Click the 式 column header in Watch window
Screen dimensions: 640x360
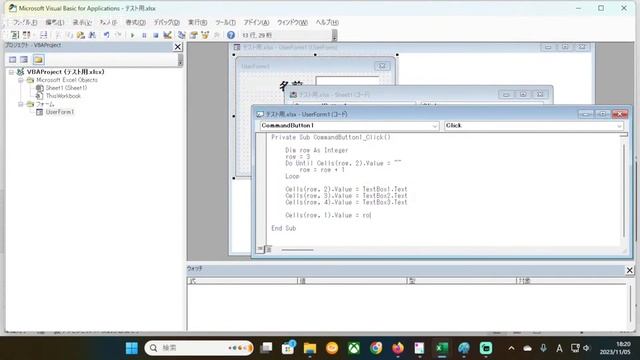point(242,281)
